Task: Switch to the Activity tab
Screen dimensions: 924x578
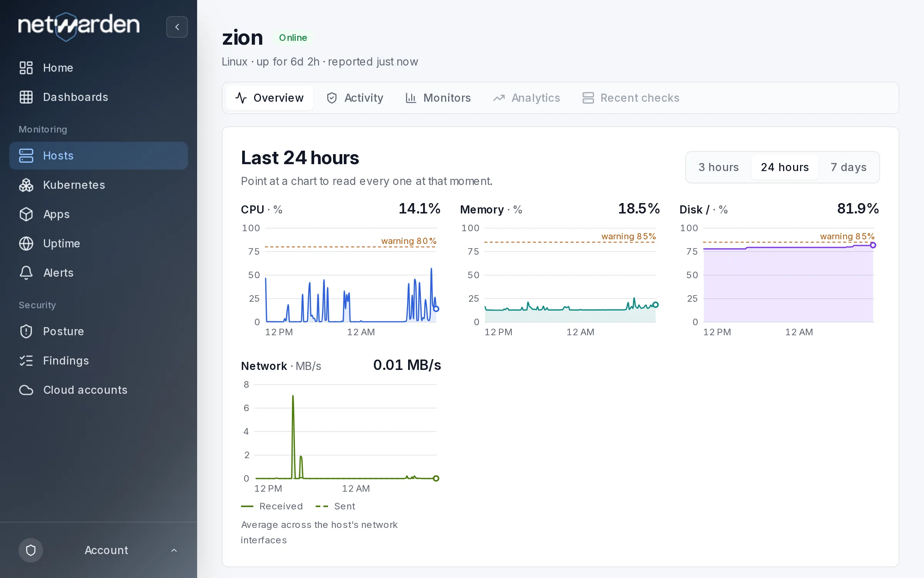Action: tap(355, 98)
